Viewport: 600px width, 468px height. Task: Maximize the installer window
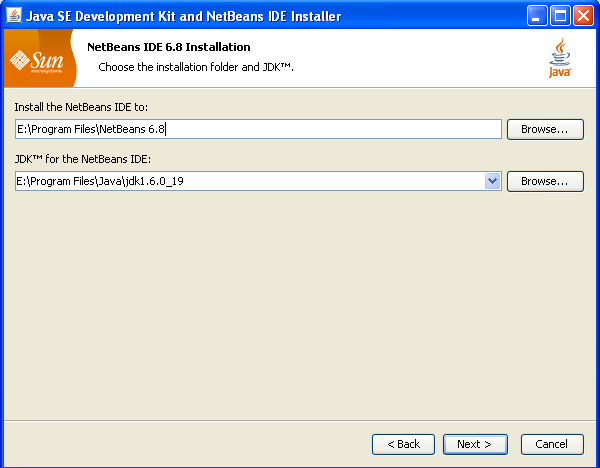pyautogui.click(x=560, y=16)
